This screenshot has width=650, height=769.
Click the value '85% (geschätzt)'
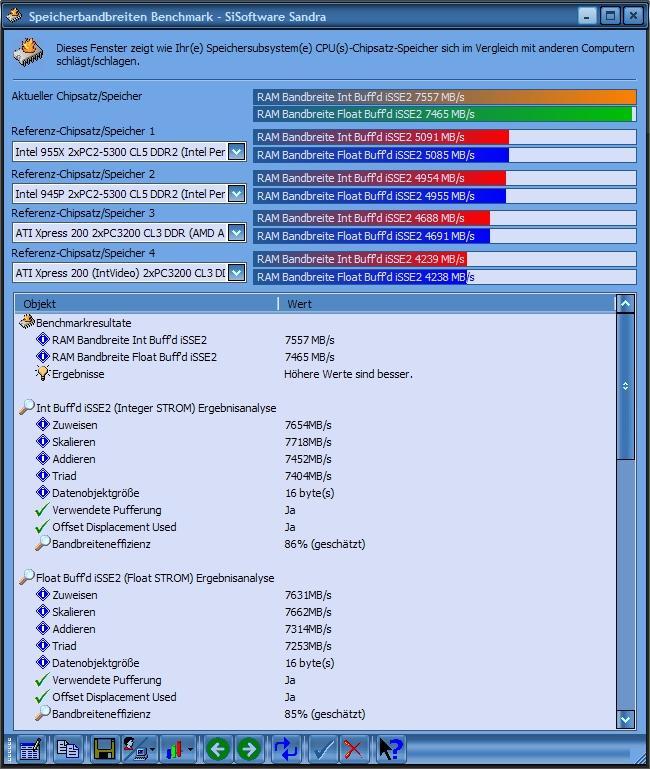(x=325, y=714)
